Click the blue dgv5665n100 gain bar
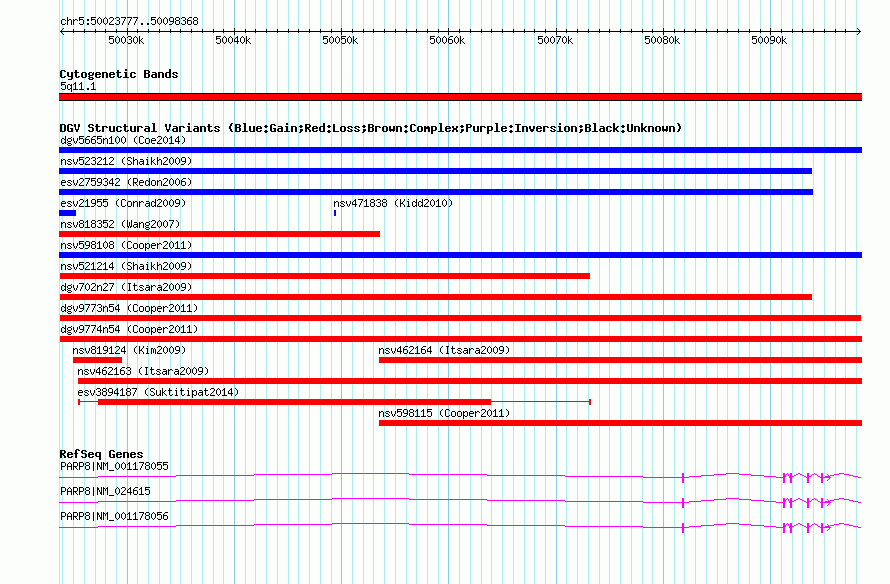 (x=460, y=150)
